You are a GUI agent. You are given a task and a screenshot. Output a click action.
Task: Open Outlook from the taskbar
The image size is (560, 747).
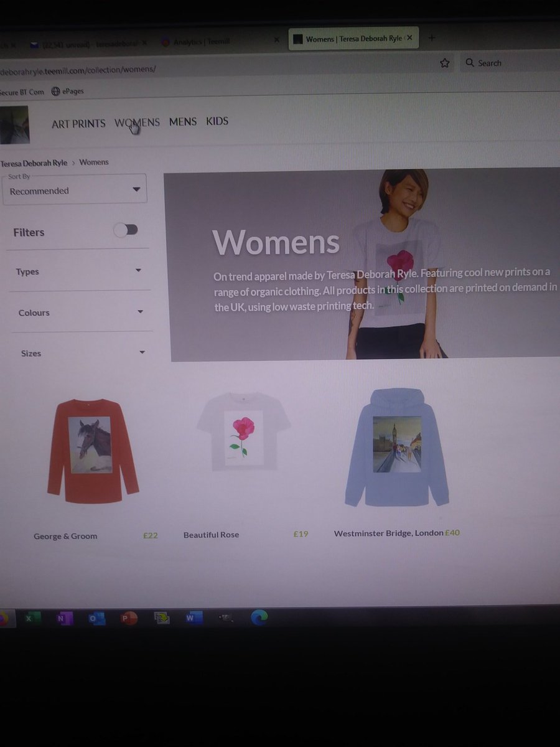(x=96, y=619)
